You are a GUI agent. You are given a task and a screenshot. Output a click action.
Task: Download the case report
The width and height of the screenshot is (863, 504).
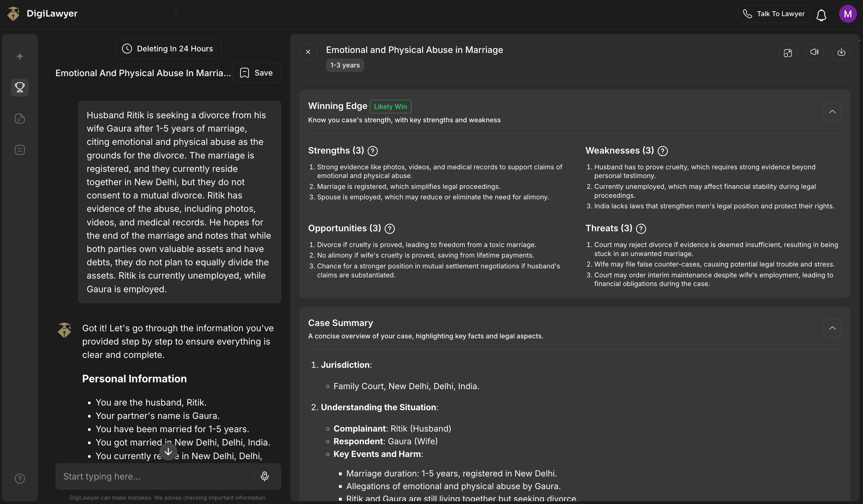pyautogui.click(x=841, y=52)
